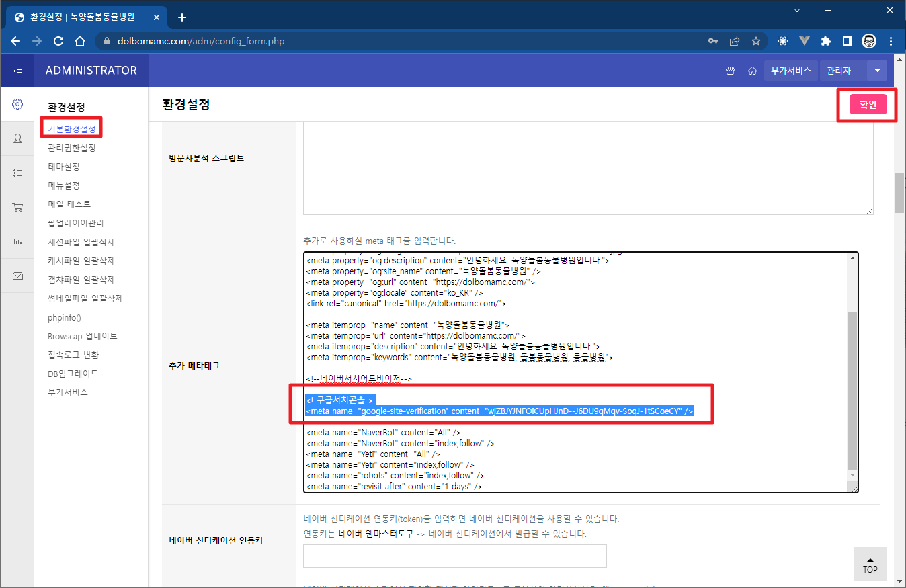Expand the 관리자 dropdown arrow
Viewport: 906px width, 588px height.
pyautogui.click(x=876, y=71)
